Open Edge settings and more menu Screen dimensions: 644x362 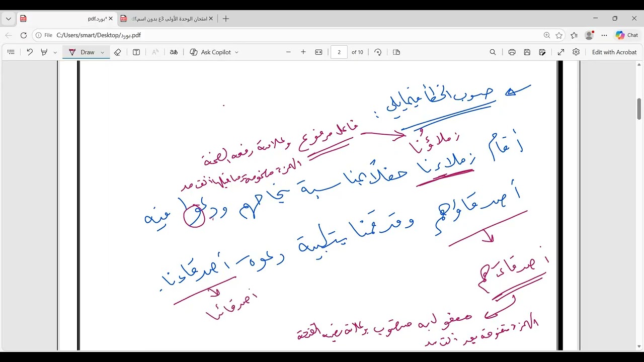click(604, 35)
